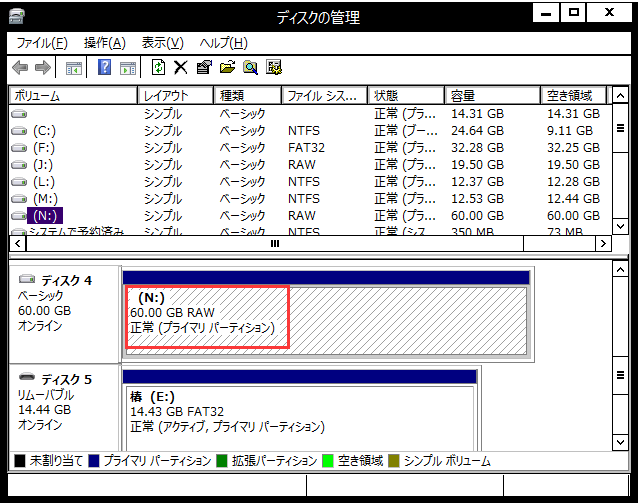
Task: Click volume list scrollbar up arrow
Action: (620, 96)
